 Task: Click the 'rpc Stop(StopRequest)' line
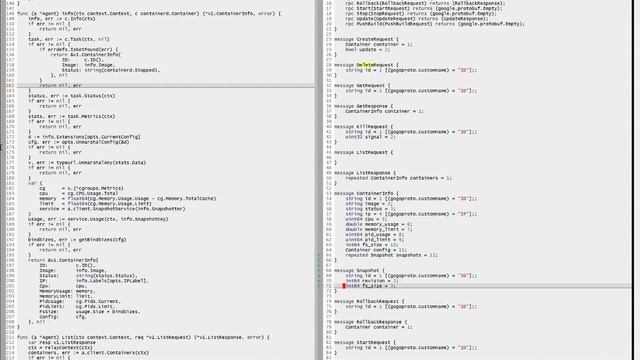421,13
